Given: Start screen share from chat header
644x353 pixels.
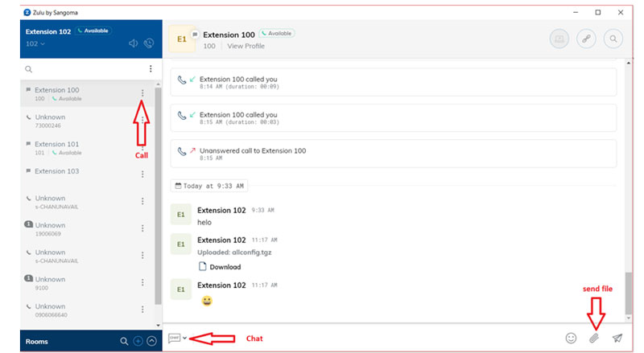Looking at the screenshot, I should pos(559,38).
